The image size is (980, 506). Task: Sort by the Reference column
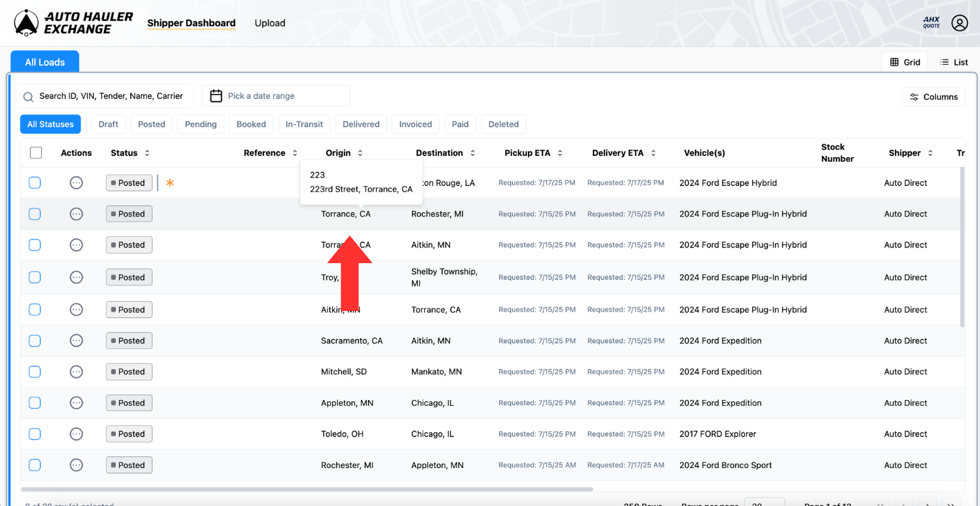tap(271, 153)
